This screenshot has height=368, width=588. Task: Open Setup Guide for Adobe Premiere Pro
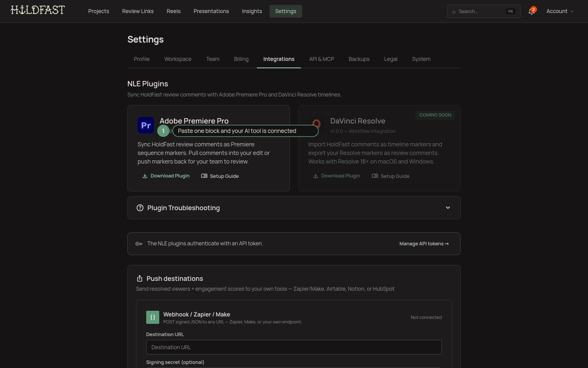tap(220, 176)
